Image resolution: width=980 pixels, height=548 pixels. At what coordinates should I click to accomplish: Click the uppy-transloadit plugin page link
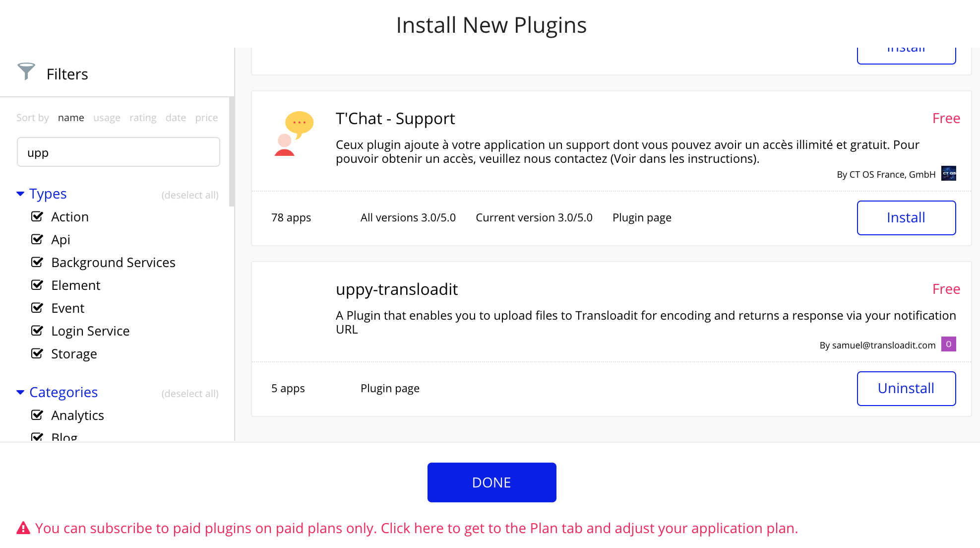pos(390,388)
